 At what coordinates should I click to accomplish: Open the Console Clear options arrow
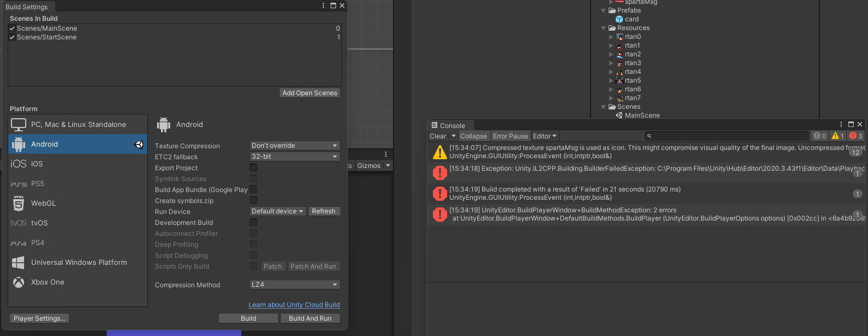[x=453, y=136]
